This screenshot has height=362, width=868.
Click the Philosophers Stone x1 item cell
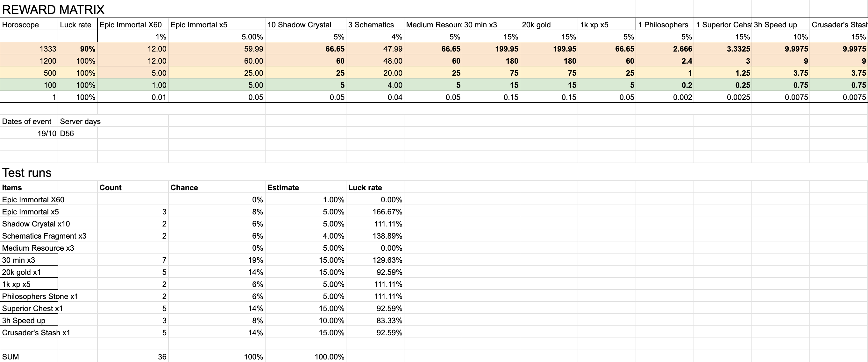pyautogui.click(x=40, y=296)
